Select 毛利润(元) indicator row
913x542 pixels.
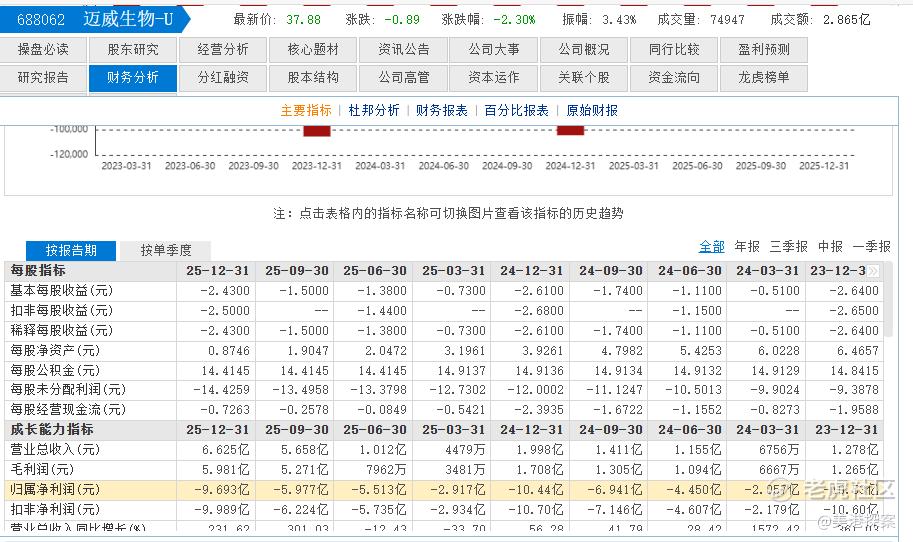coord(444,469)
